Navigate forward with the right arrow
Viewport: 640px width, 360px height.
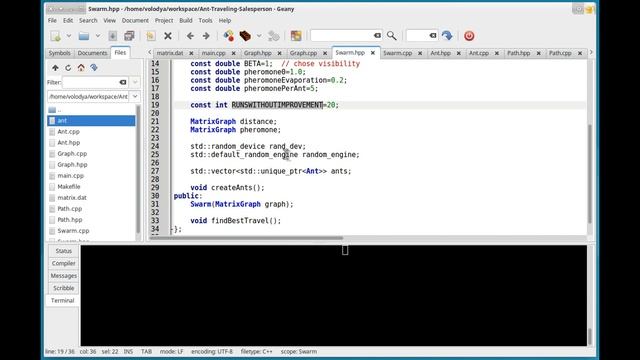point(206,36)
